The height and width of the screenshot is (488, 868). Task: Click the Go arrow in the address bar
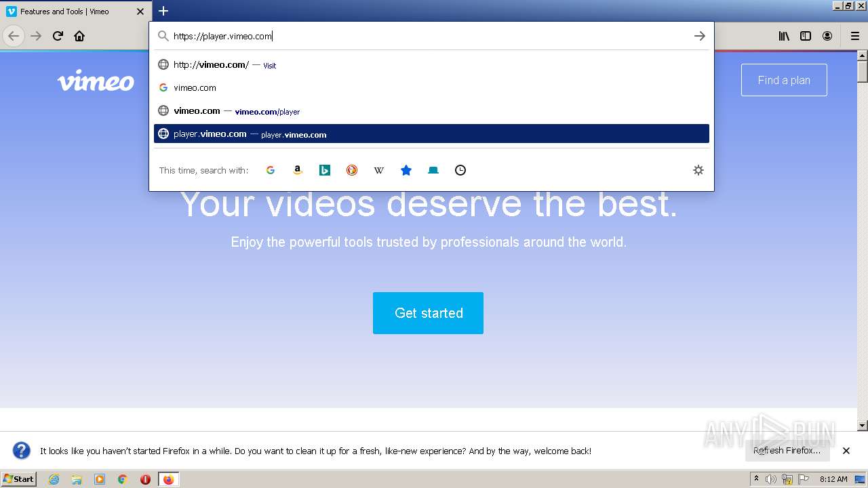700,36
